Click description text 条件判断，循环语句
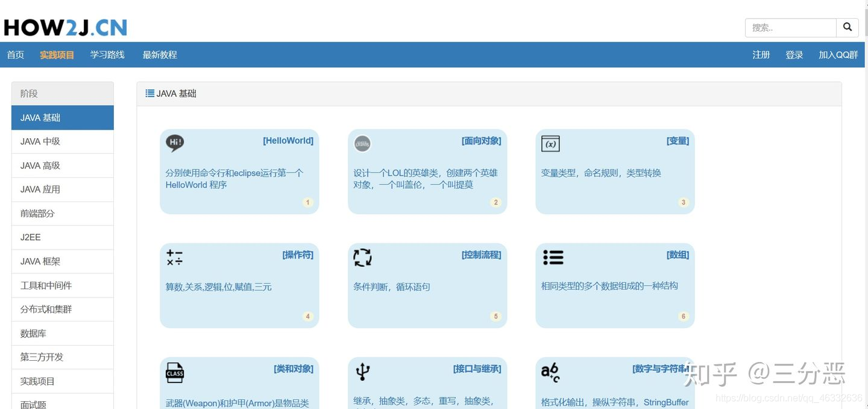The width and height of the screenshot is (868, 409). tap(392, 287)
